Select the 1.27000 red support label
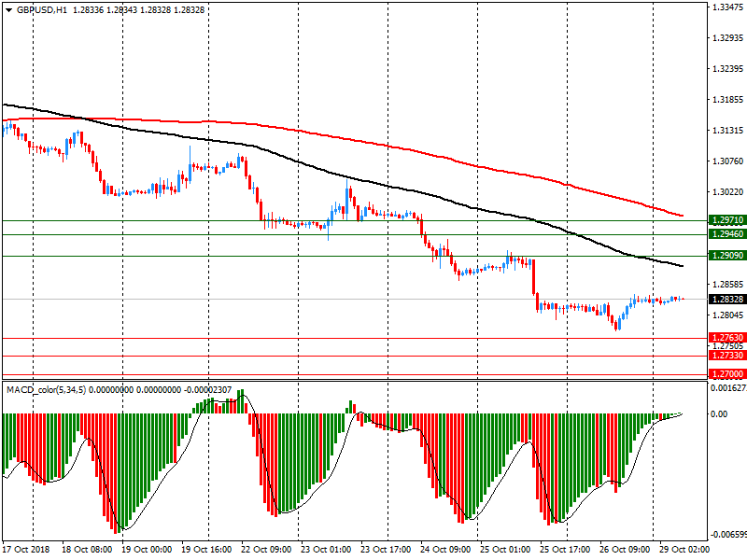 click(x=727, y=374)
